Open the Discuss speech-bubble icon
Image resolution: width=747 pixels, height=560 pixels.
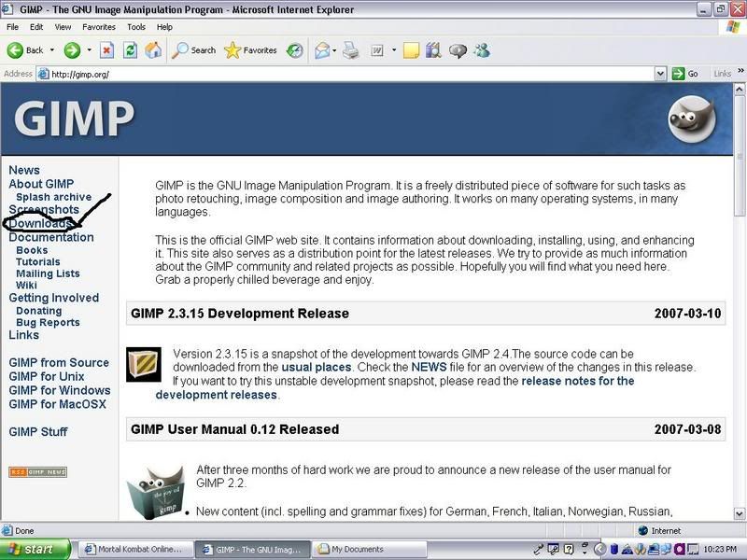(458, 50)
